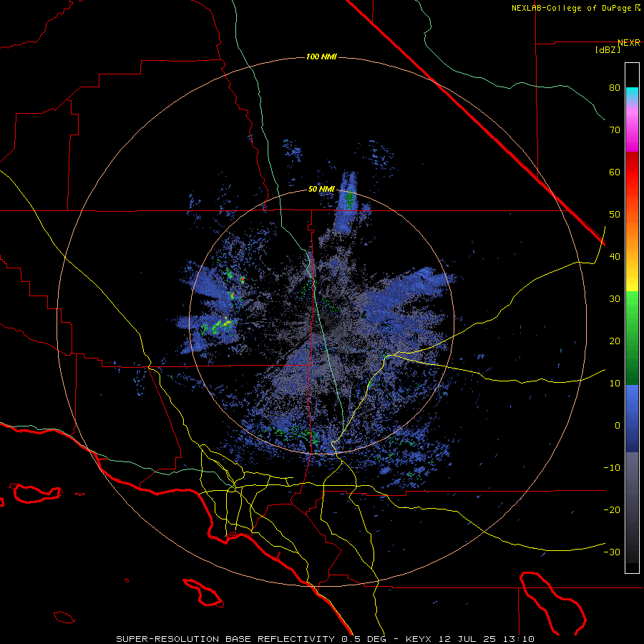Click the 70 value on the dBZ scale

(x=615, y=130)
